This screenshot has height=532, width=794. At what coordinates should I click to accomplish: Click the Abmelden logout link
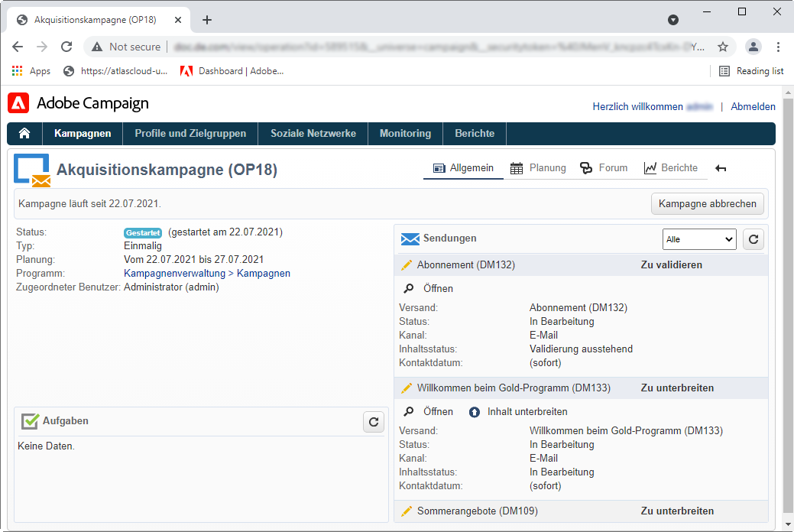[x=753, y=106]
